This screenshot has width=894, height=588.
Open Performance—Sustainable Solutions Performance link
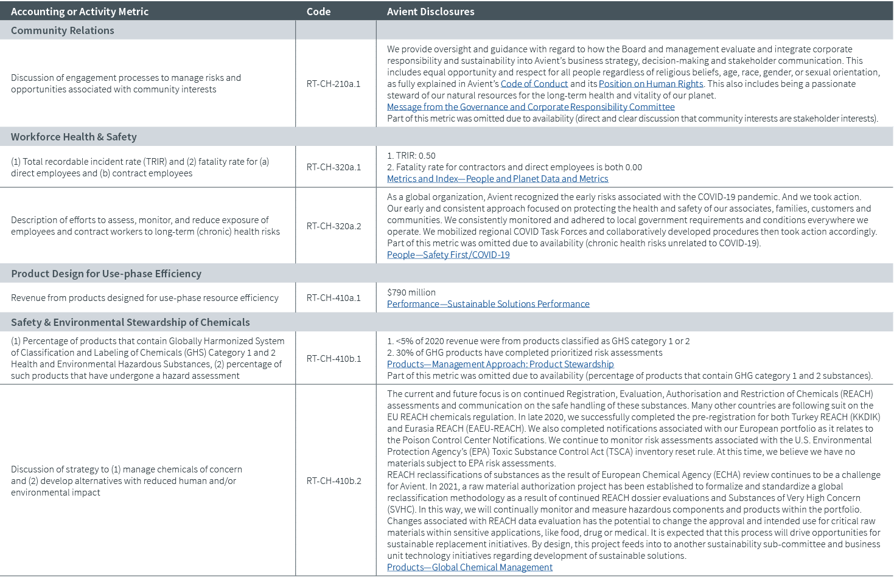click(488, 303)
